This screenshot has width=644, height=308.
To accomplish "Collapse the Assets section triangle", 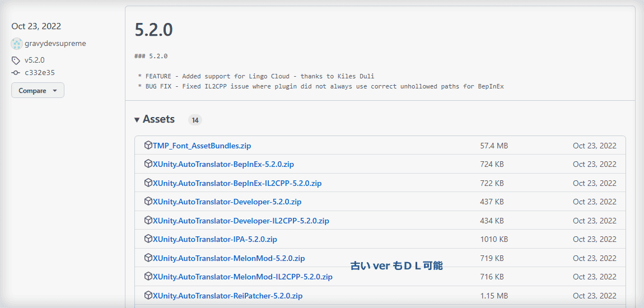I will coord(137,120).
